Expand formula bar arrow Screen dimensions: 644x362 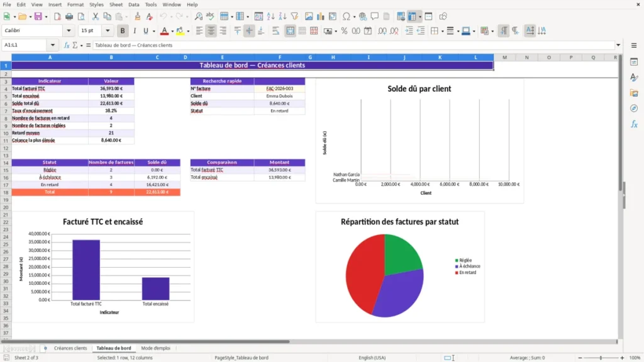point(618,45)
